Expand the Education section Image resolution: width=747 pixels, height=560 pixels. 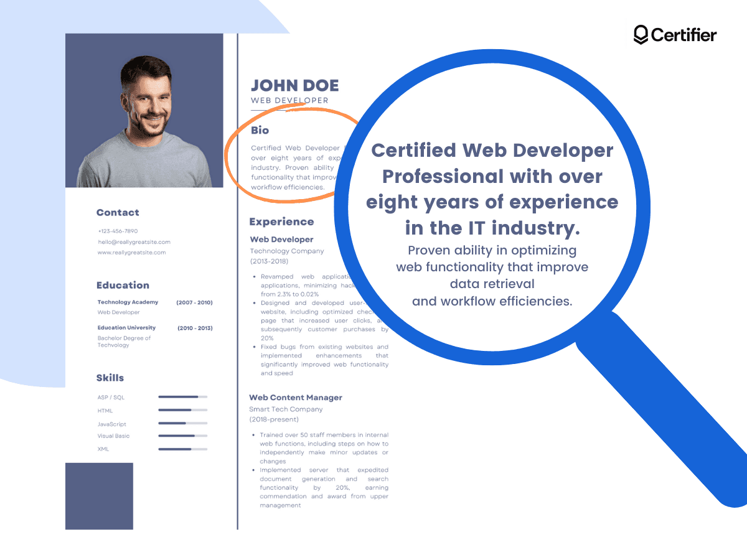tap(123, 285)
